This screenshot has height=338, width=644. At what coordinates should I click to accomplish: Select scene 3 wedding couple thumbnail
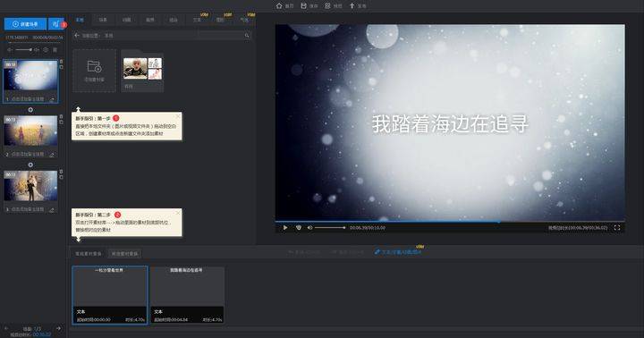30,186
